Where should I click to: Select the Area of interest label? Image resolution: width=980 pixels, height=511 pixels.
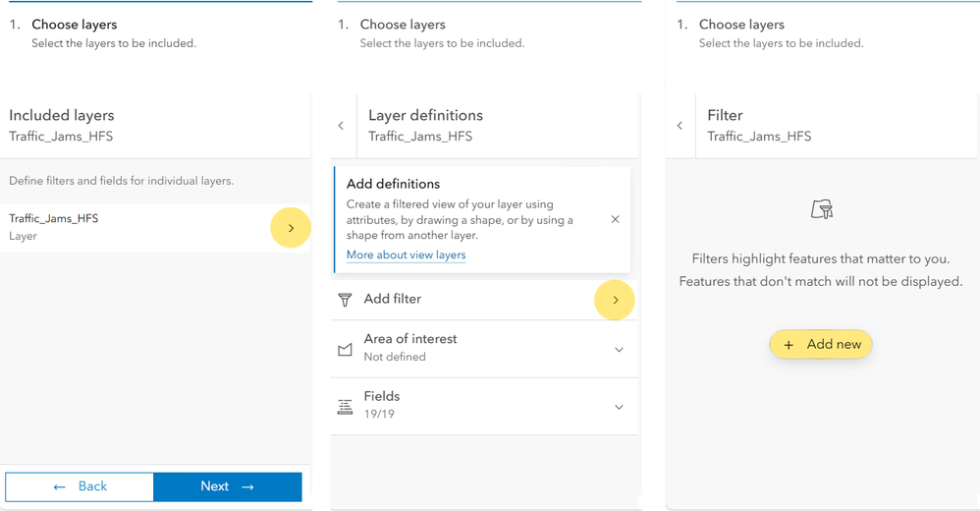coord(410,339)
